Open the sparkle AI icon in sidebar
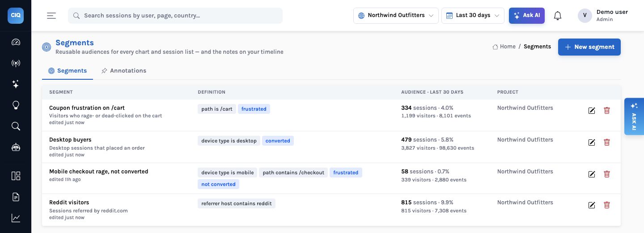The image size is (644, 233). [x=16, y=84]
